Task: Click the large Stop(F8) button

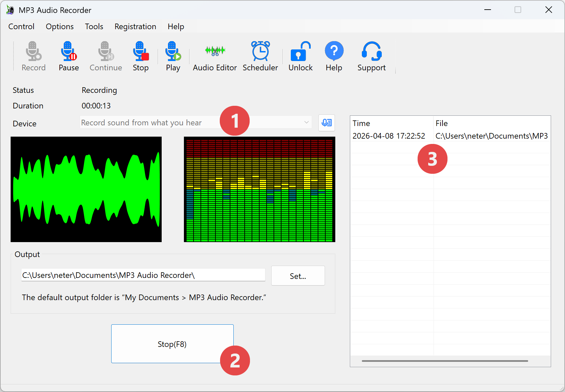Action: tap(172, 344)
